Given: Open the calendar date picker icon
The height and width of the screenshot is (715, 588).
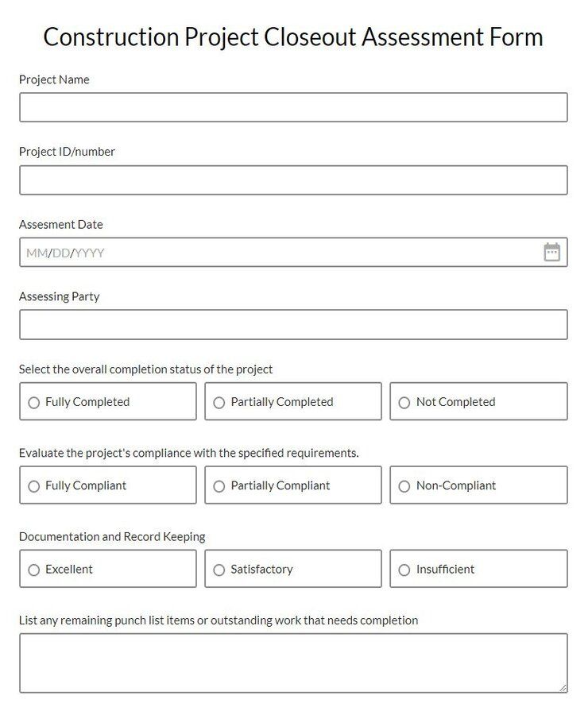Looking at the screenshot, I should pos(552,251).
